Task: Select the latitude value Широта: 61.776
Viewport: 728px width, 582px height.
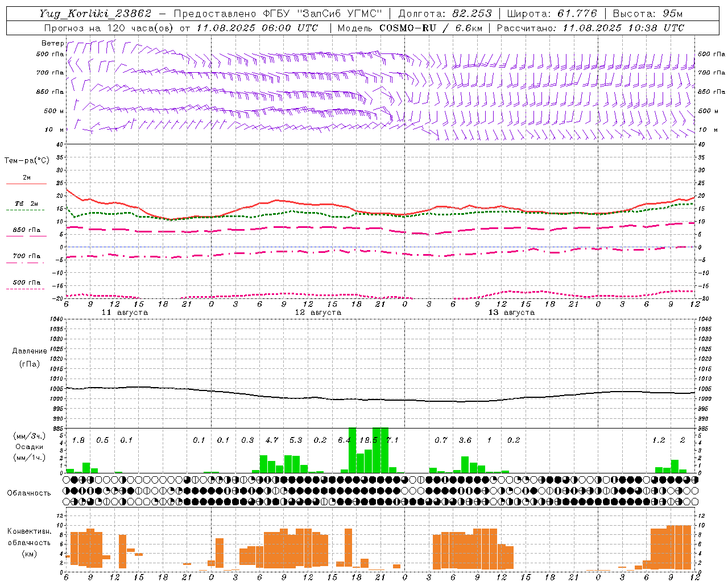Action: point(552,14)
